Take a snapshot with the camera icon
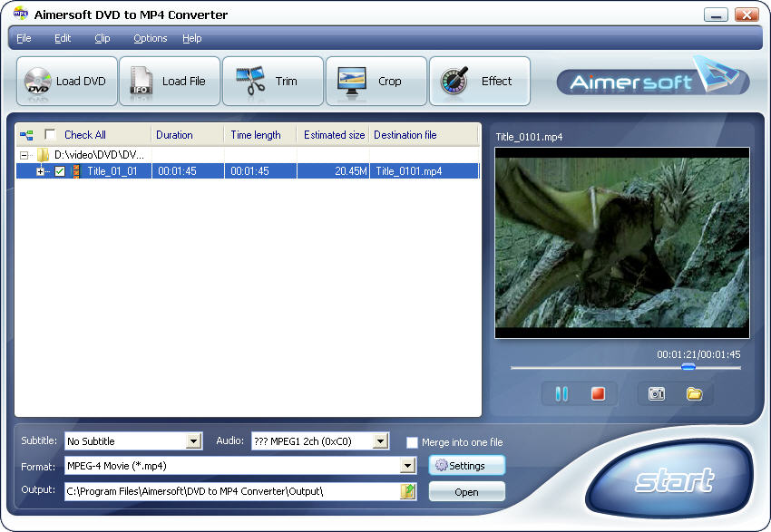 click(657, 393)
